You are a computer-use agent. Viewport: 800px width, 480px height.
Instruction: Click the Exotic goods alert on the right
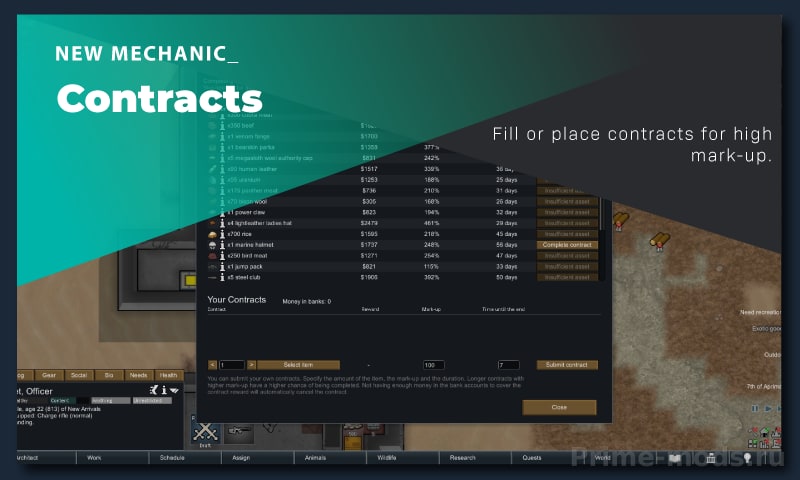766,329
